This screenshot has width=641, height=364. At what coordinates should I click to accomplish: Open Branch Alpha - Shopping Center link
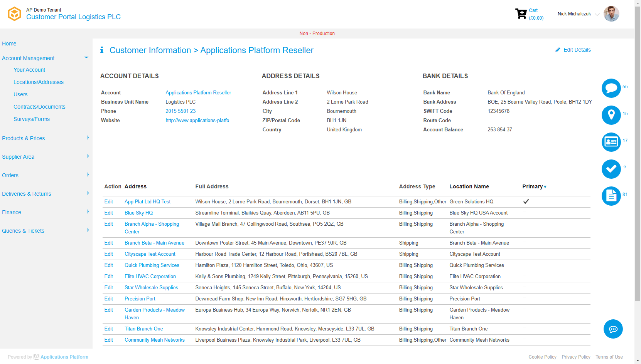pyautogui.click(x=152, y=228)
